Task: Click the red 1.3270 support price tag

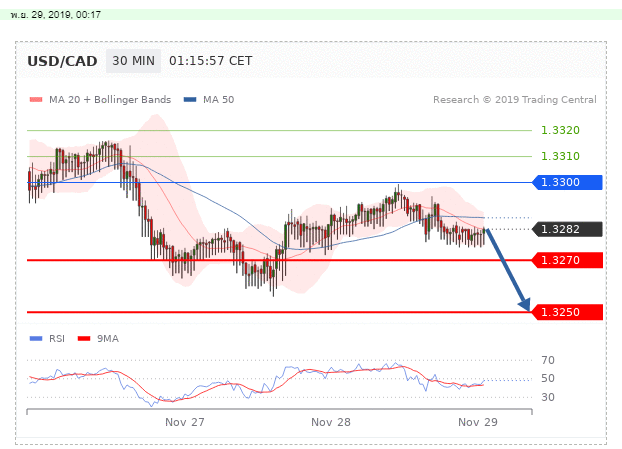Action: pos(567,260)
